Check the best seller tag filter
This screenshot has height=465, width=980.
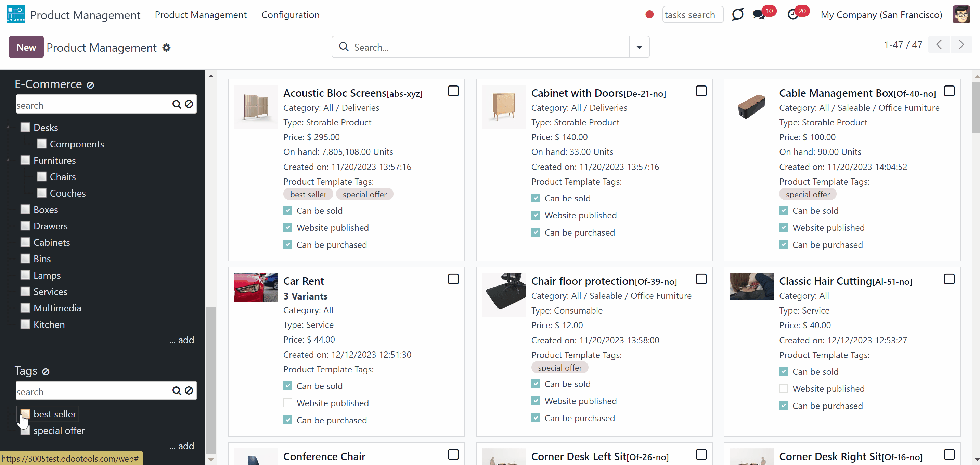point(25,414)
